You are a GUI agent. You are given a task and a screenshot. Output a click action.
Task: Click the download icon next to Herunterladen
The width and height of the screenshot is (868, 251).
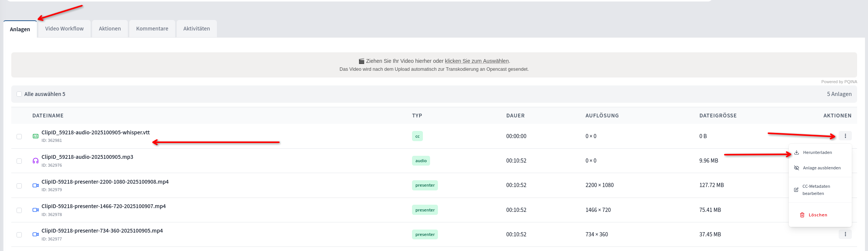pos(796,152)
